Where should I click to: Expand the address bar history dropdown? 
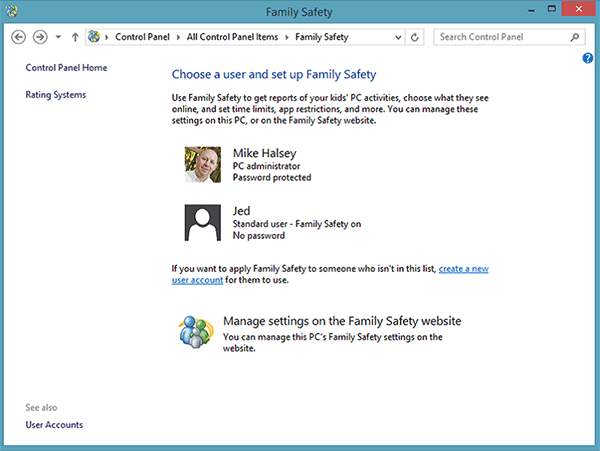coord(397,37)
